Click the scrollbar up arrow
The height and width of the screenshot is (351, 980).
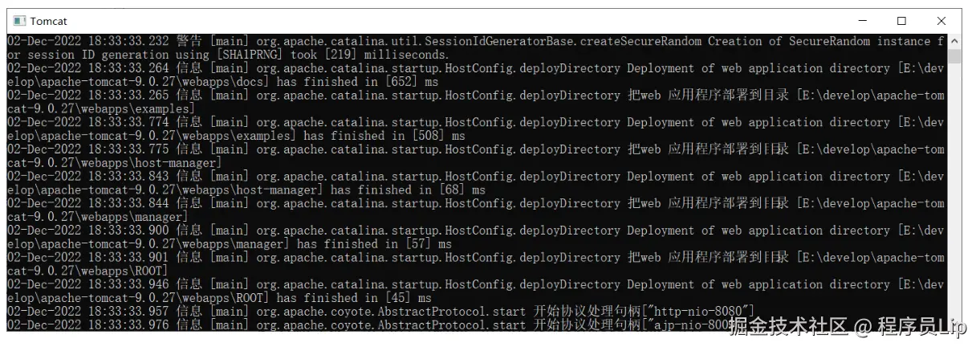(x=954, y=41)
